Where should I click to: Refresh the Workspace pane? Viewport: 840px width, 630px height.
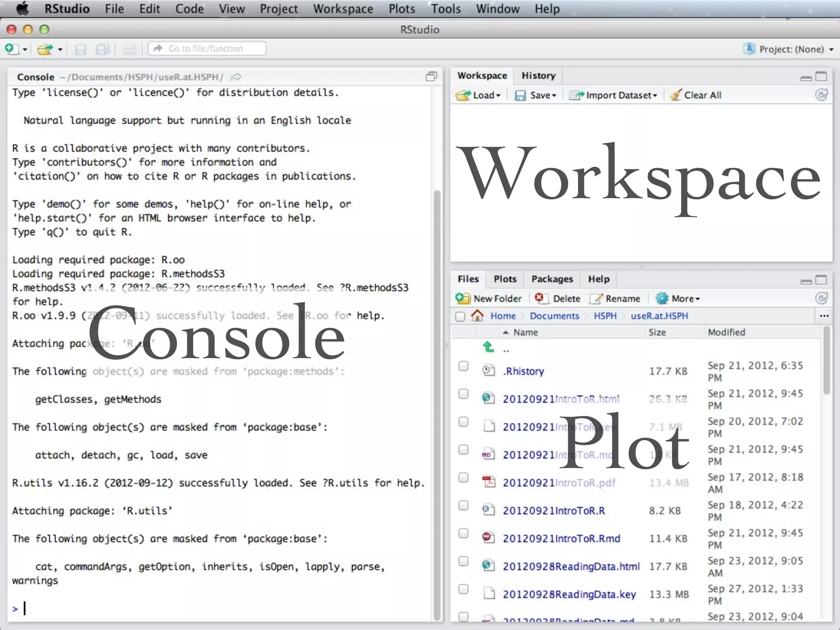point(821,95)
